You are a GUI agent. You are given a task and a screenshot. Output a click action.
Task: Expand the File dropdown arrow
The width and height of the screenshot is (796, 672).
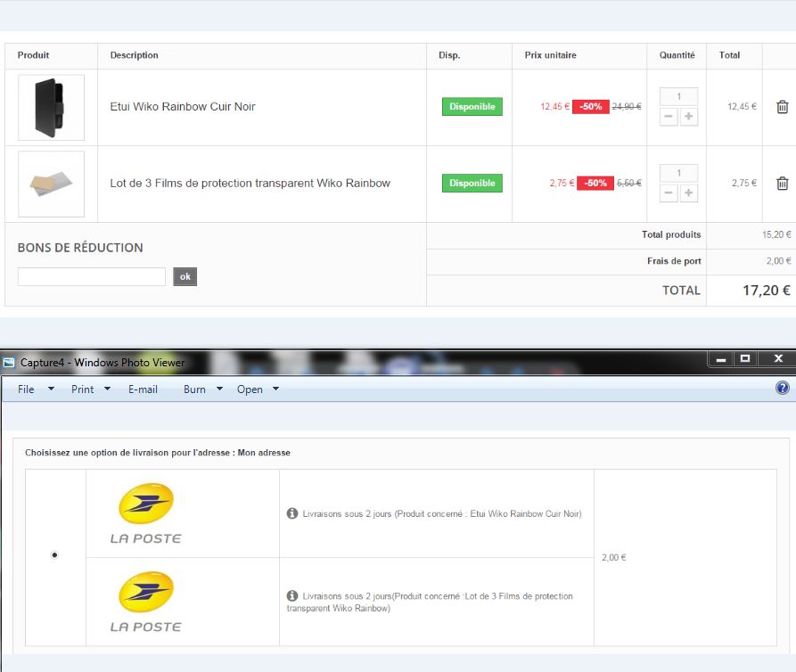(51, 389)
